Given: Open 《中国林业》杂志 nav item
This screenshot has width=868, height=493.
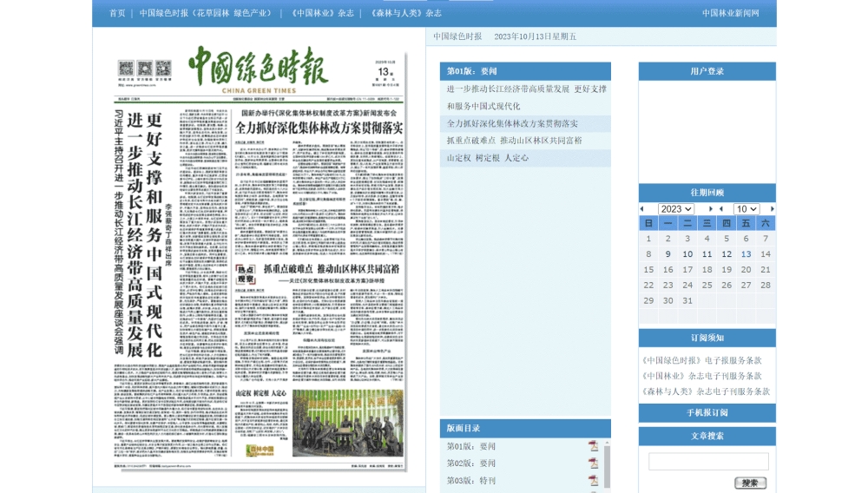Looking at the screenshot, I should point(322,13).
